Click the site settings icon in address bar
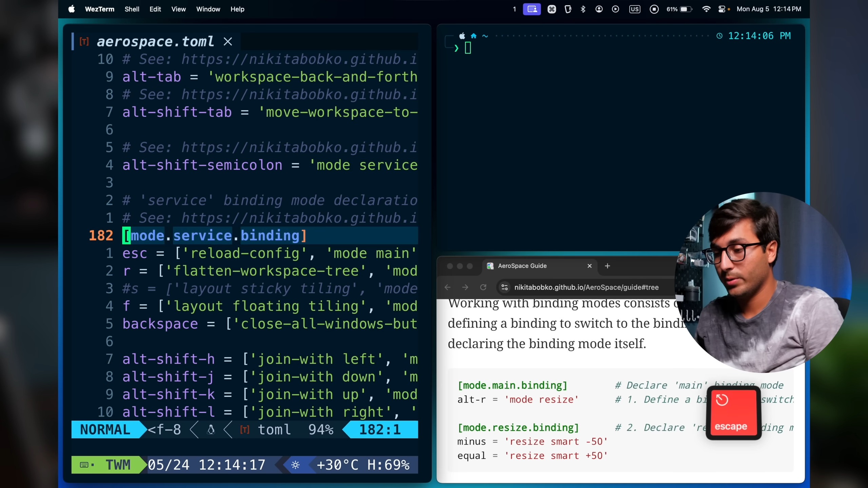The image size is (868, 488). (x=505, y=287)
